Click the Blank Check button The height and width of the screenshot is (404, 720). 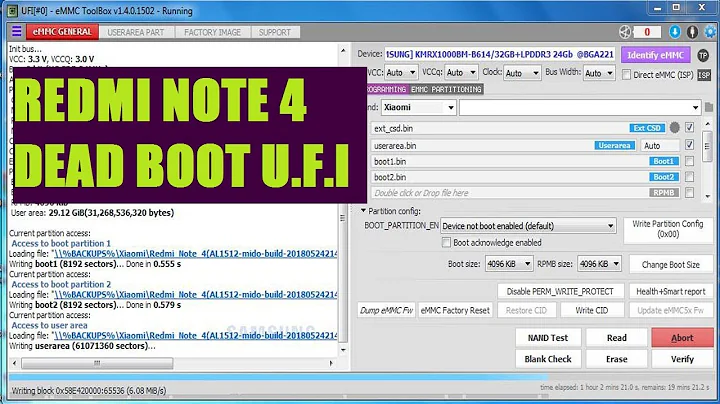click(548, 359)
